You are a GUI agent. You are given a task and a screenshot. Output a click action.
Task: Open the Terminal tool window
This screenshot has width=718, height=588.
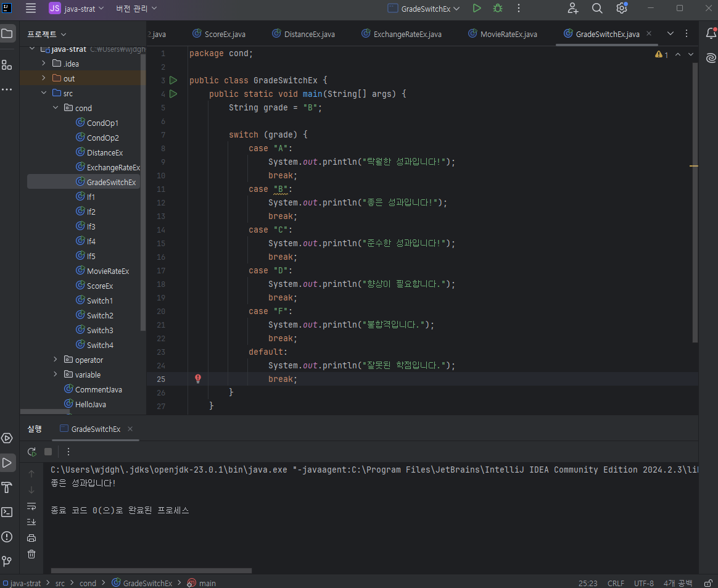(7, 512)
